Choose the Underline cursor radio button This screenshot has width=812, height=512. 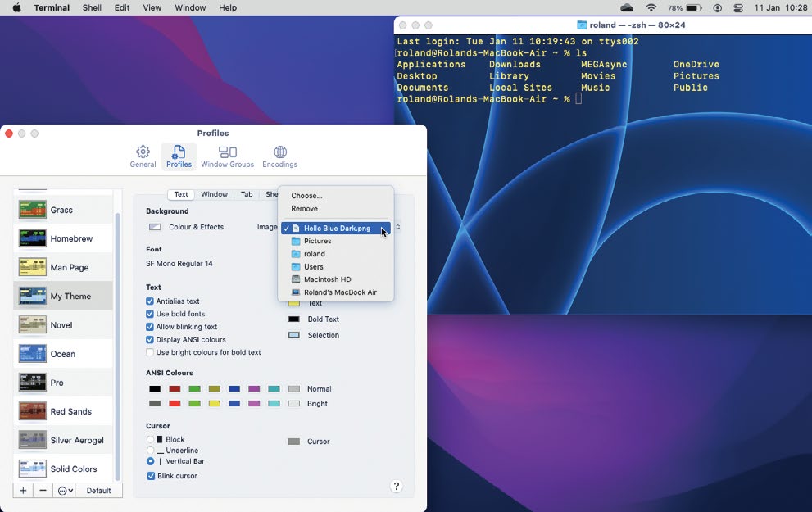pos(150,451)
